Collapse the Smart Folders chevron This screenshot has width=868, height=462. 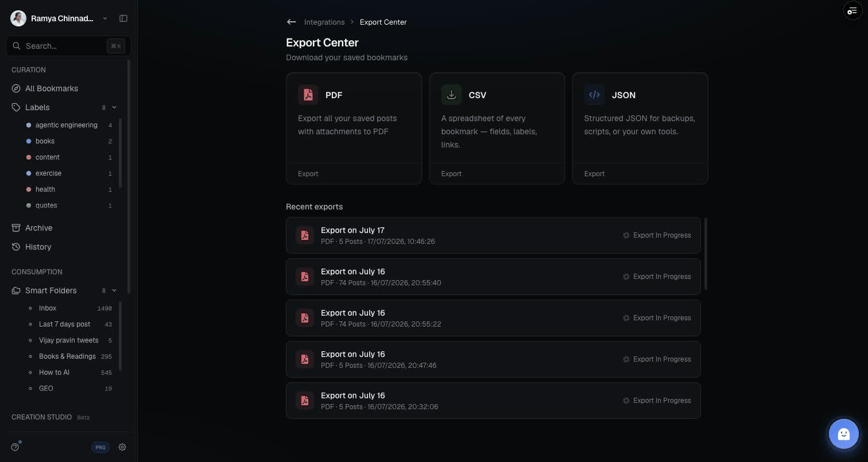click(114, 290)
